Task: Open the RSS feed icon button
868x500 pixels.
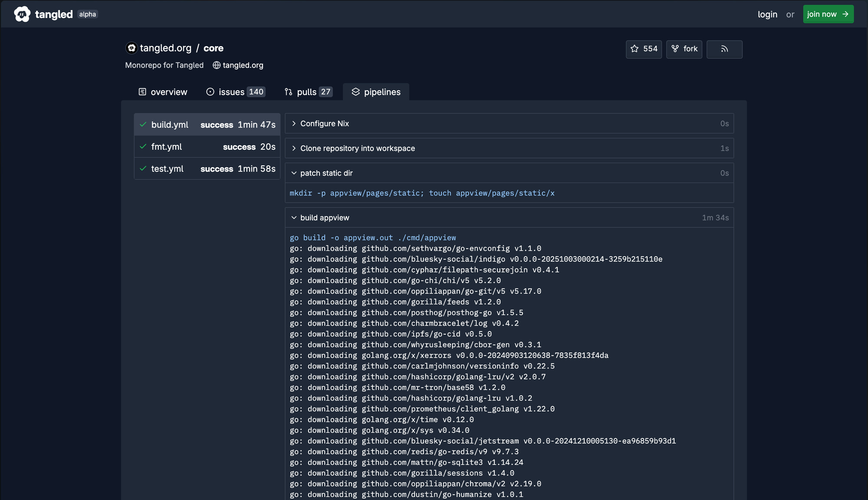Action: point(724,49)
